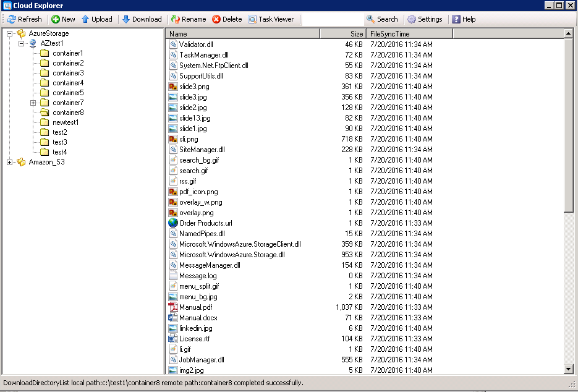Image resolution: width=578 pixels, height=392 pixels.
Task: Open the Settings gear icon
Action: [x=411, y=19]
